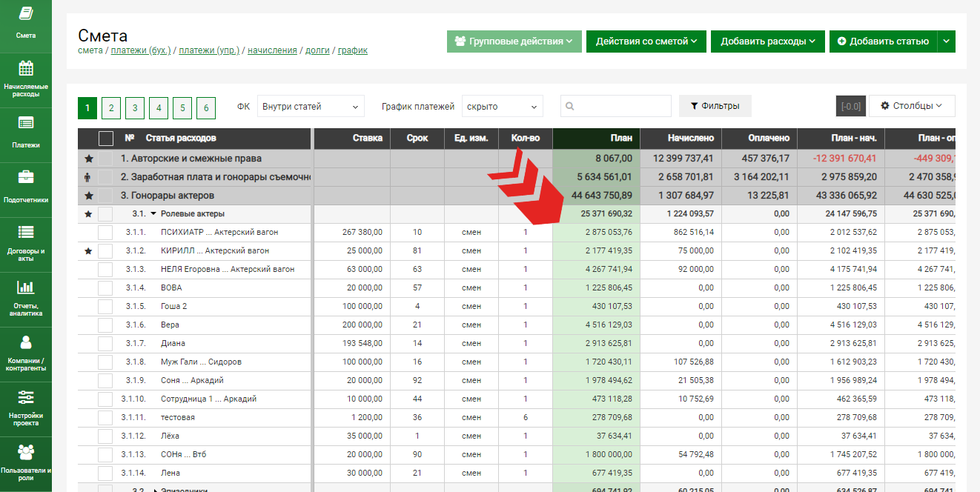
Task: Switch to page tab 3
Action: pos(135,108)
